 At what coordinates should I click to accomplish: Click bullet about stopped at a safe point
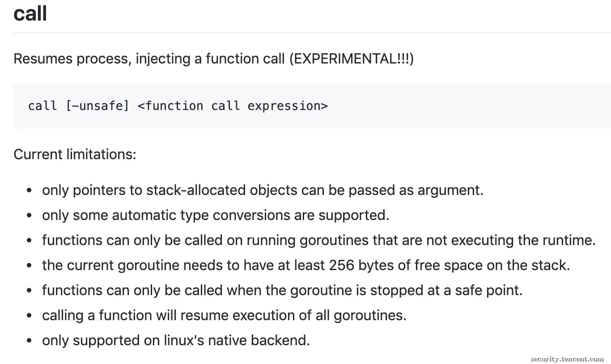(282, 290)
